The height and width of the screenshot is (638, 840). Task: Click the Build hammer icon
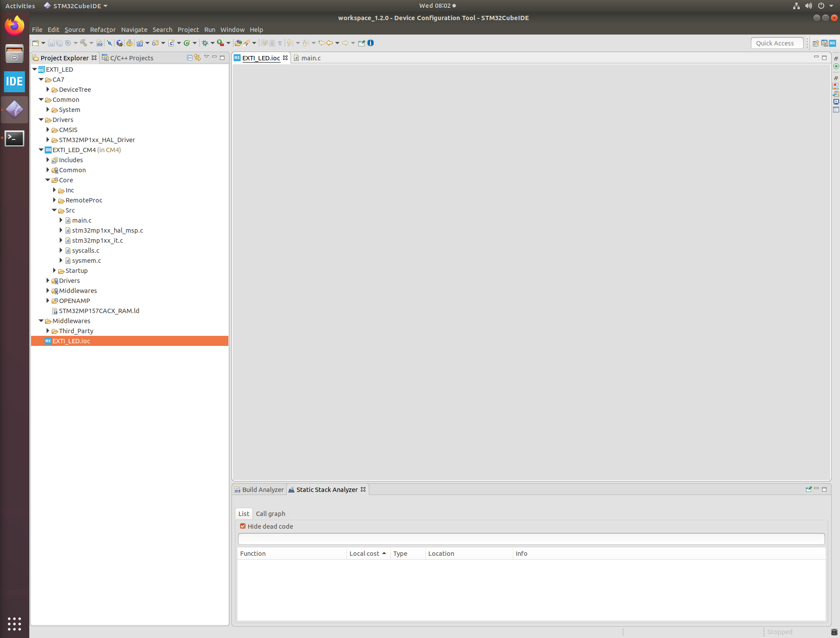point(83,43)
